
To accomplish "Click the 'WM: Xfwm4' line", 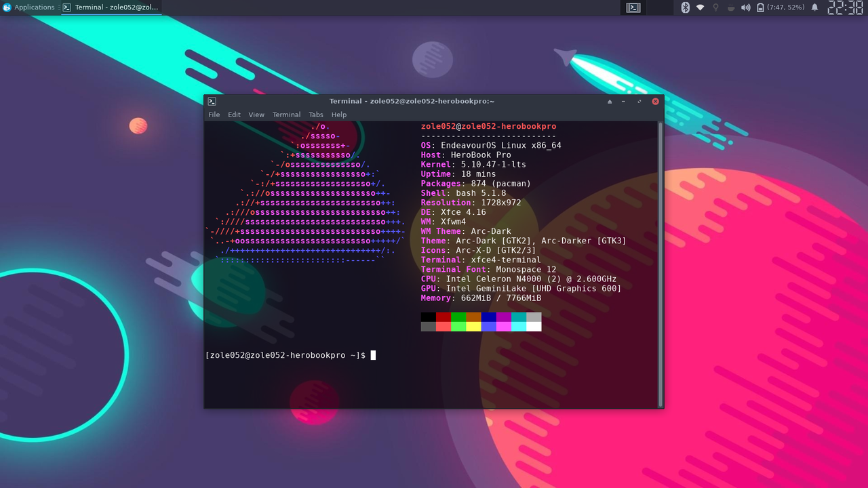I will tap(443, 222).
